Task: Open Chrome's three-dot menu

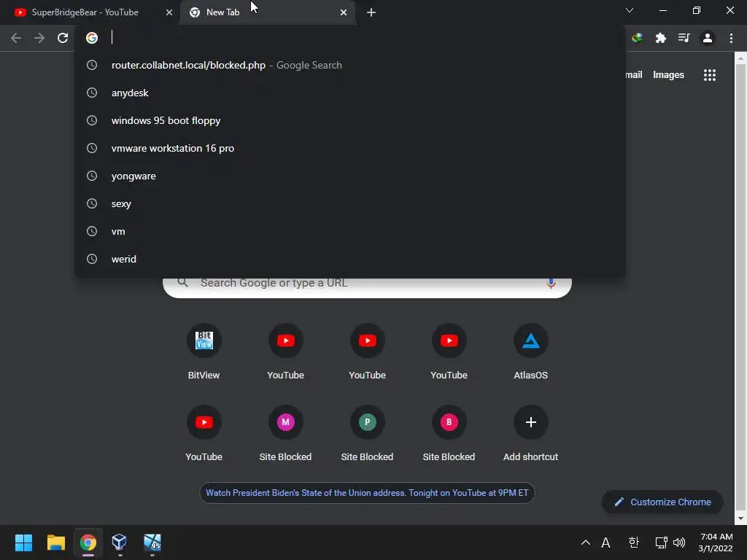Action: click(731, 38)
